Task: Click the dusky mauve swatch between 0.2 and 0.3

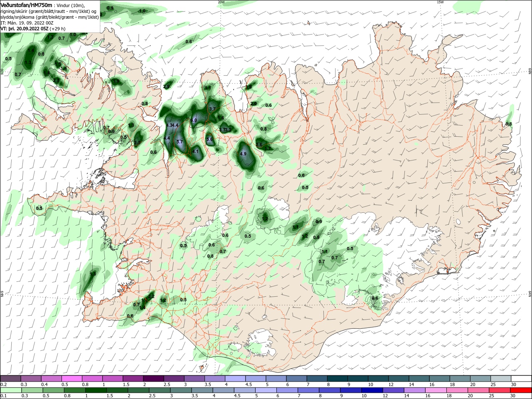Action: (x=10, y=378)
